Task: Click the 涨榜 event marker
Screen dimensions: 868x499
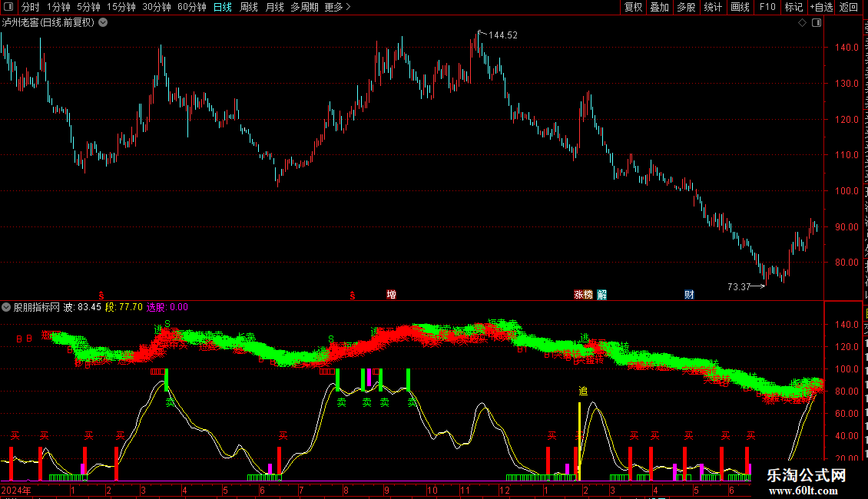Action: pos(583,294)
